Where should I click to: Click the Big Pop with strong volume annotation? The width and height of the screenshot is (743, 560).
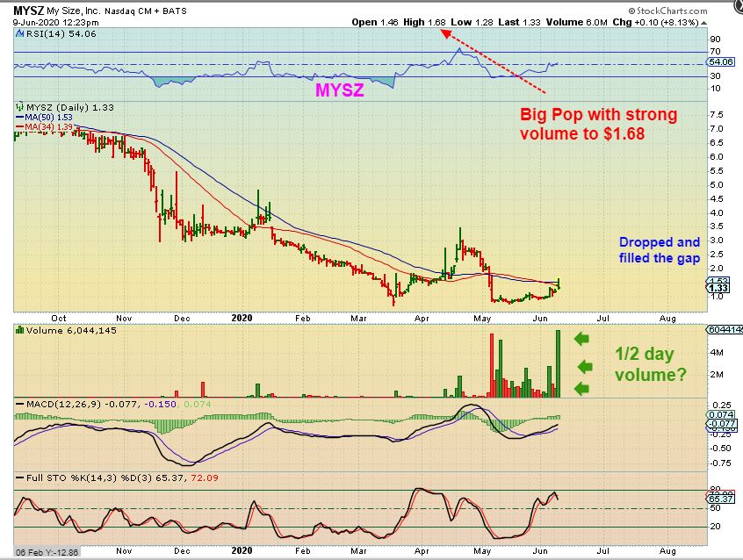[x=598, y=124]
